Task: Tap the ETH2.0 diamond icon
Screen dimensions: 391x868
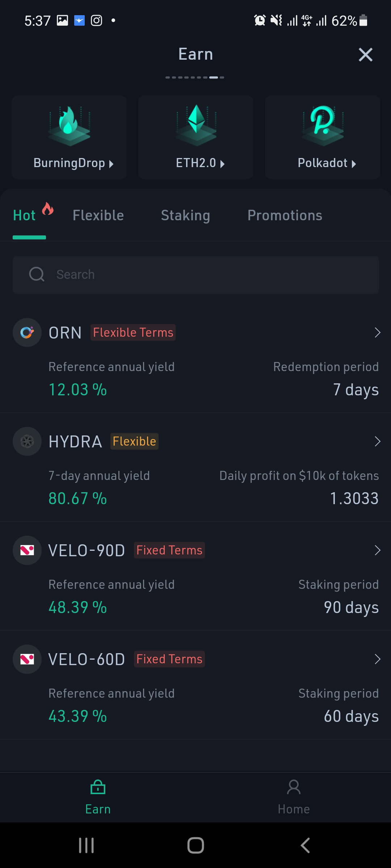Action: [x=196, y=125]
